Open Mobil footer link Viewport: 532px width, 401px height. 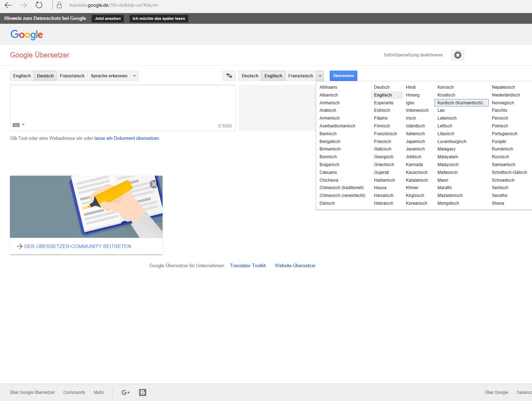click(x=99, y=392)
